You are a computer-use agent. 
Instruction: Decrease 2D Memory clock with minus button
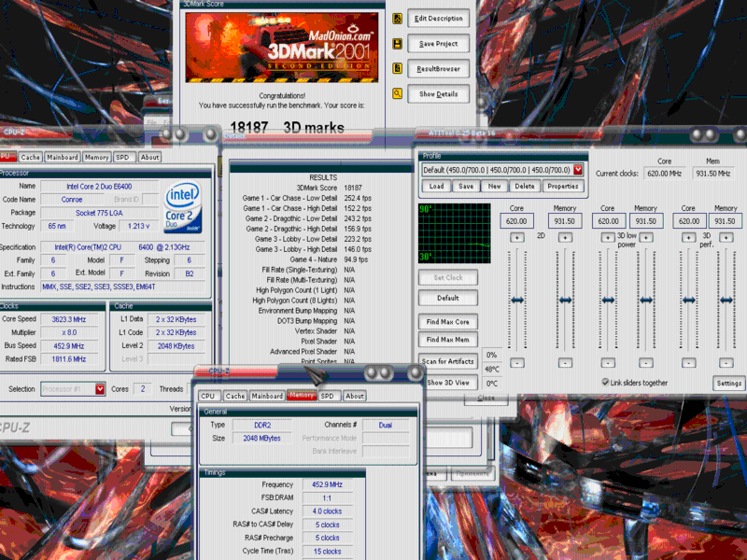point(565,363)
